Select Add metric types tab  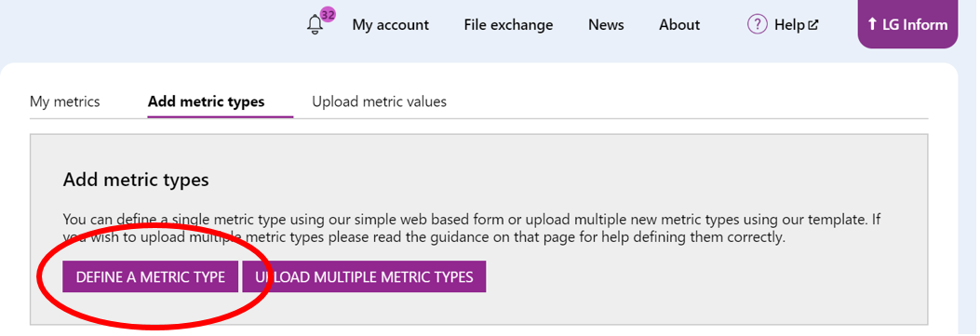coord(207,101)
